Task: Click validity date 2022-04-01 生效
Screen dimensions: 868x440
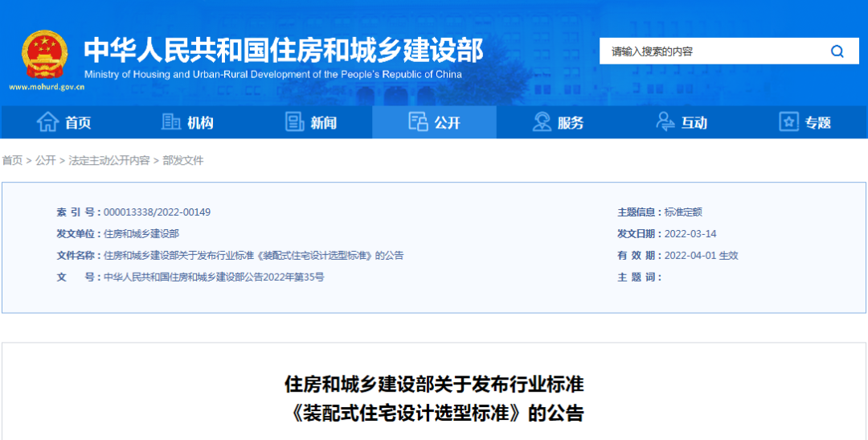Action: [x=702, y=256]
